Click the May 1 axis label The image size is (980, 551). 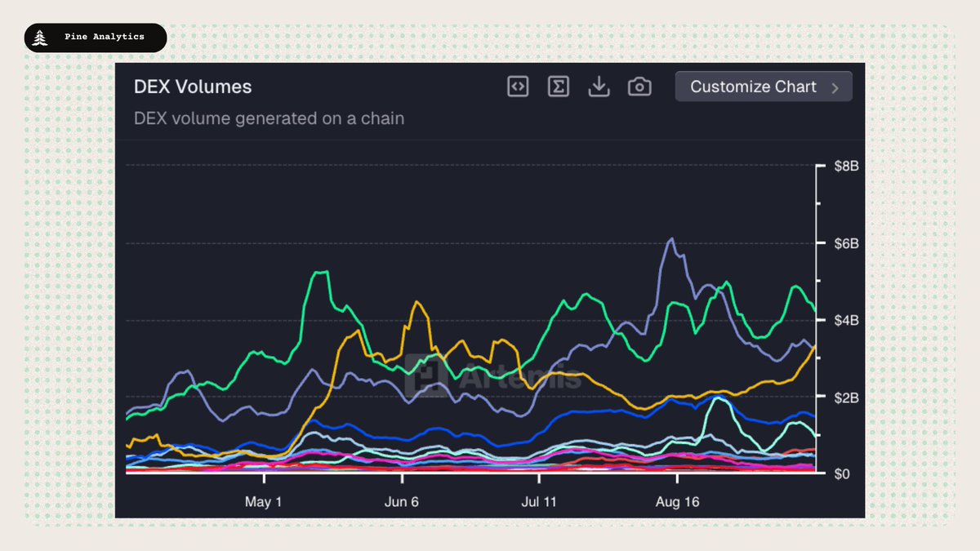(x=264, y=501)
